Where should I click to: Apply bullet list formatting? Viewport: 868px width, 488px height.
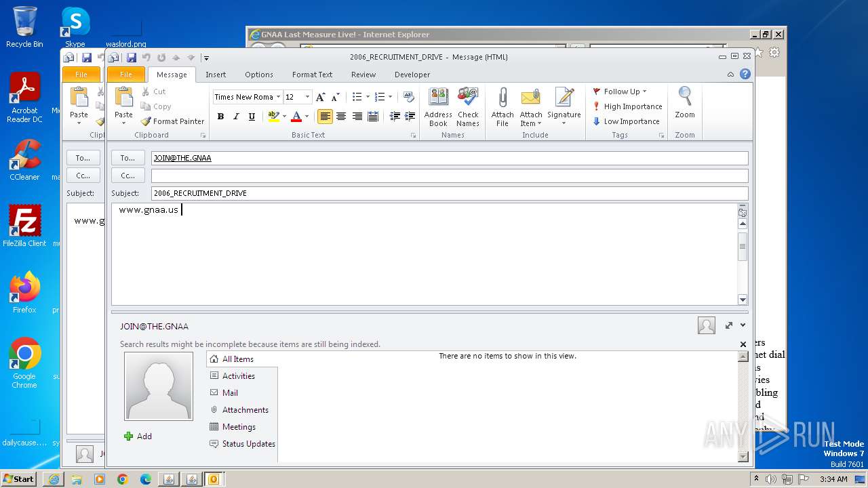(x=357, y=97)
